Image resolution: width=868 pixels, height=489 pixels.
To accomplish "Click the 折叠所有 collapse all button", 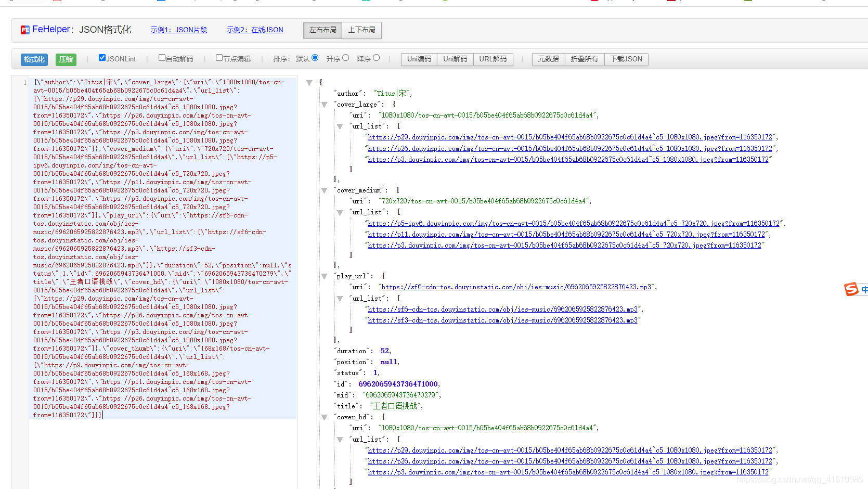I will 585,59.
